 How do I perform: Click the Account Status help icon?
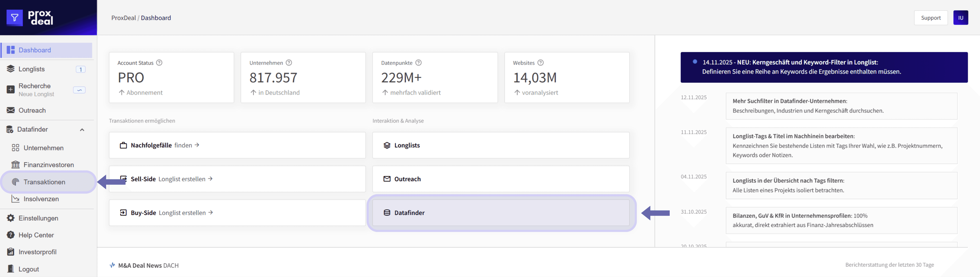click(x=159, y=63)
